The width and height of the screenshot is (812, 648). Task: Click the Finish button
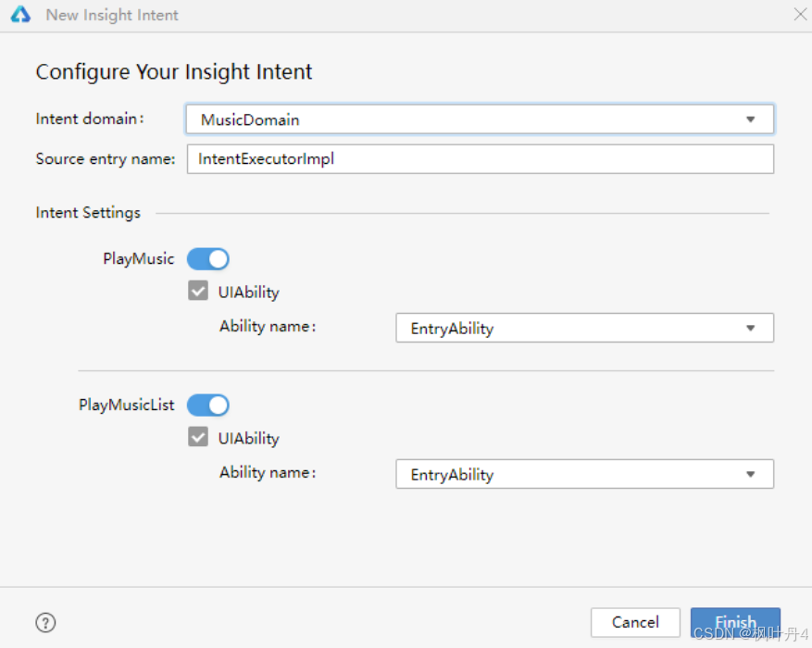point(735,622)
